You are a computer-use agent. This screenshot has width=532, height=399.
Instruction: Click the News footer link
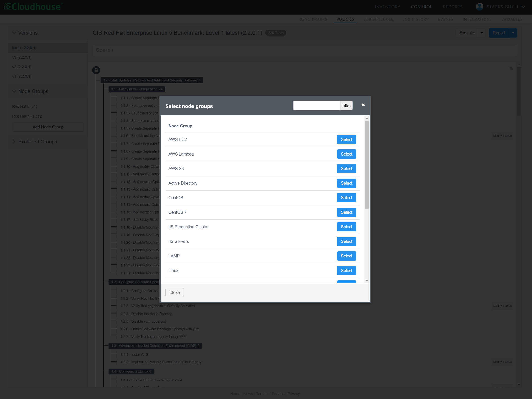tap(248, 394)
